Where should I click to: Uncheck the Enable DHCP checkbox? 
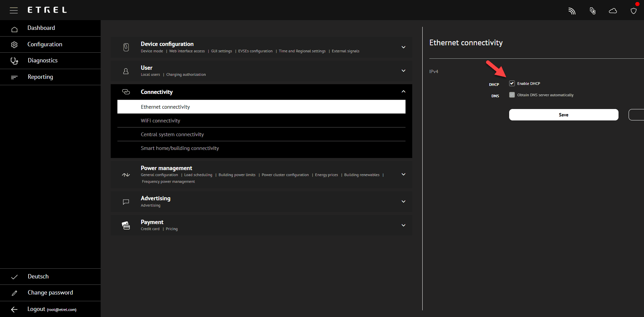(512, 84)
